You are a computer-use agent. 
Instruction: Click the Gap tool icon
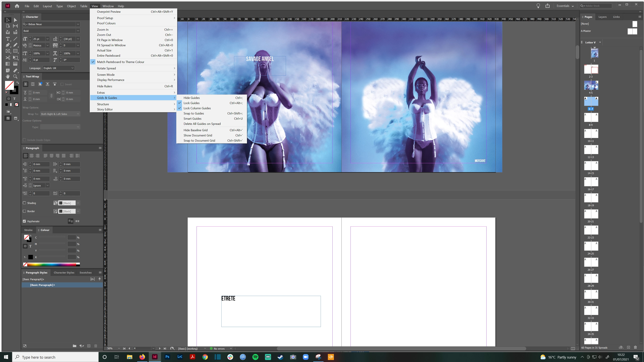[15, 26]
